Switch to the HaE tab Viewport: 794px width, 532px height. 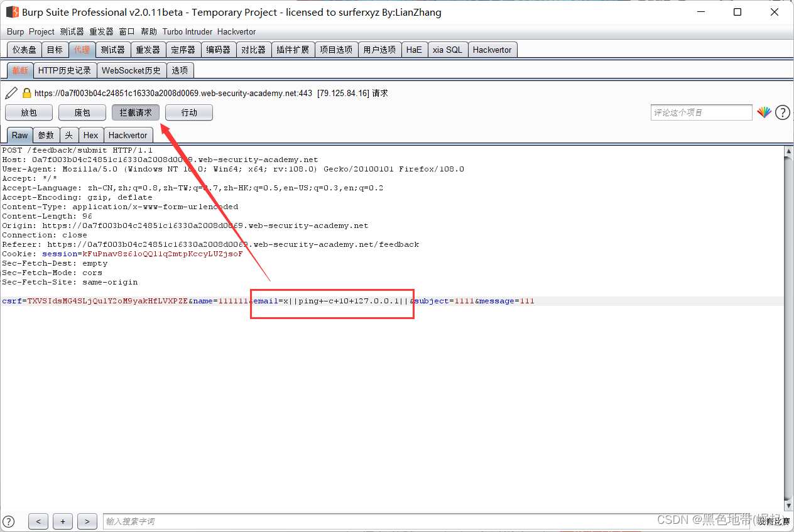[x=414, y=50]
